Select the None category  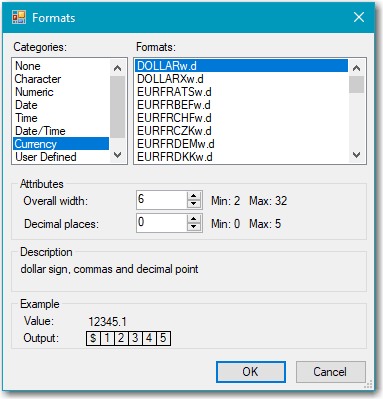[x=61, y=66]
